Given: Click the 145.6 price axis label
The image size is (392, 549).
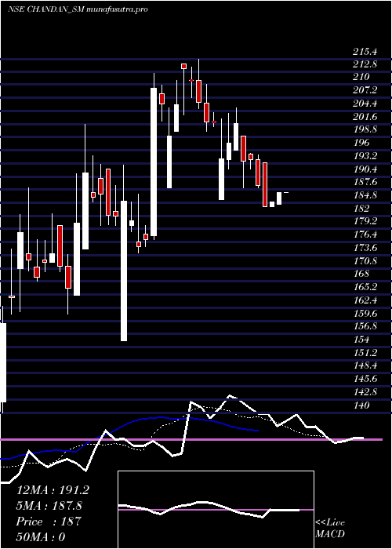Looking at the screenshot, I should [365, 379].
